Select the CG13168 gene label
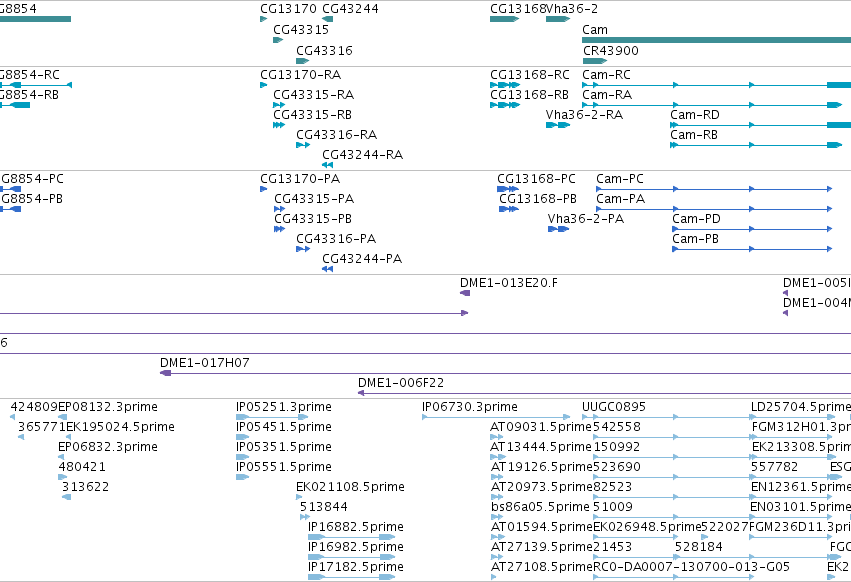 [x=518, y=9]
